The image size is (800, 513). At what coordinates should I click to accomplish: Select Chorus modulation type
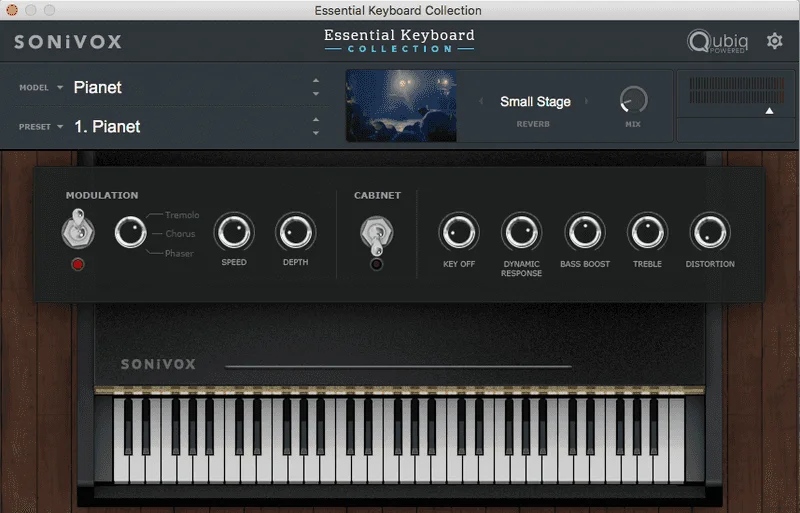[x=180, y=234]
